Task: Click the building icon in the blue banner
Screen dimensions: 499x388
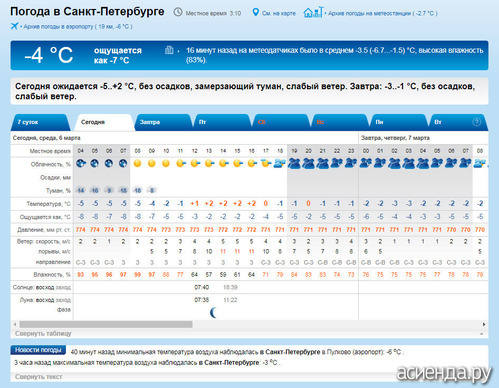Action: pyautogui.click(x=169, y=50)
